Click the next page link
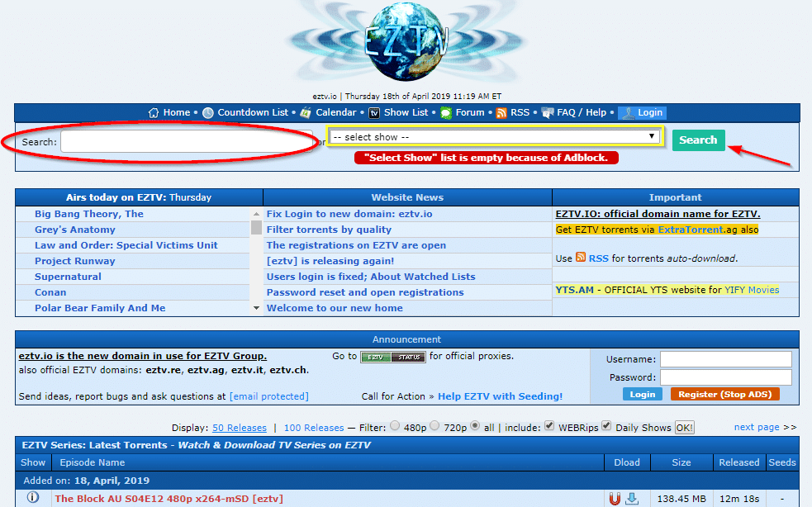The image size is (812, 507). coord(757,427)
